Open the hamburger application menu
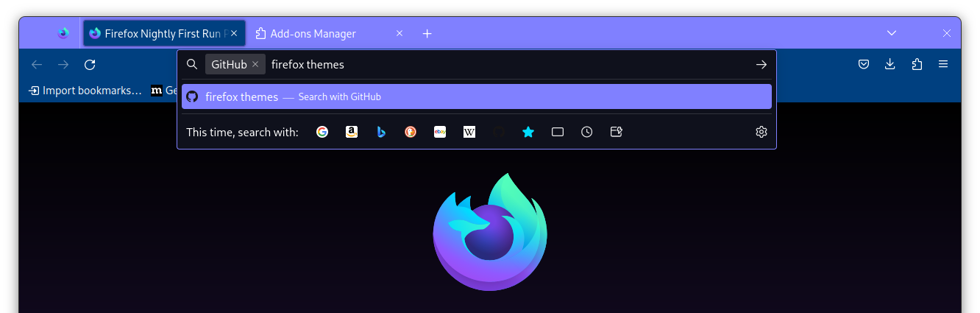This screenshot has width=980, height=313. pos(943,65)
